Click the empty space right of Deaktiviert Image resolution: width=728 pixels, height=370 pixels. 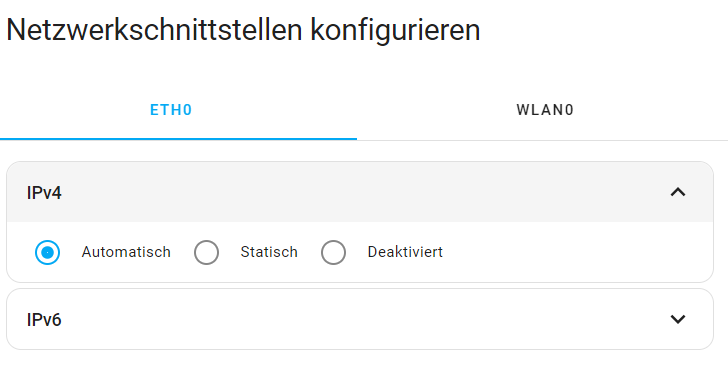[x=576, y=252]
